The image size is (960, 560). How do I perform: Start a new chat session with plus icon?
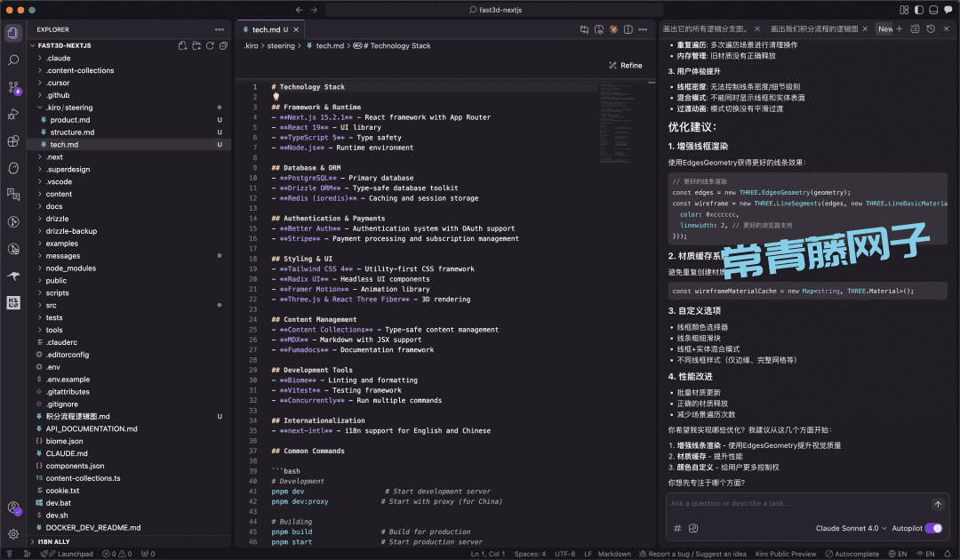[900, 28]
